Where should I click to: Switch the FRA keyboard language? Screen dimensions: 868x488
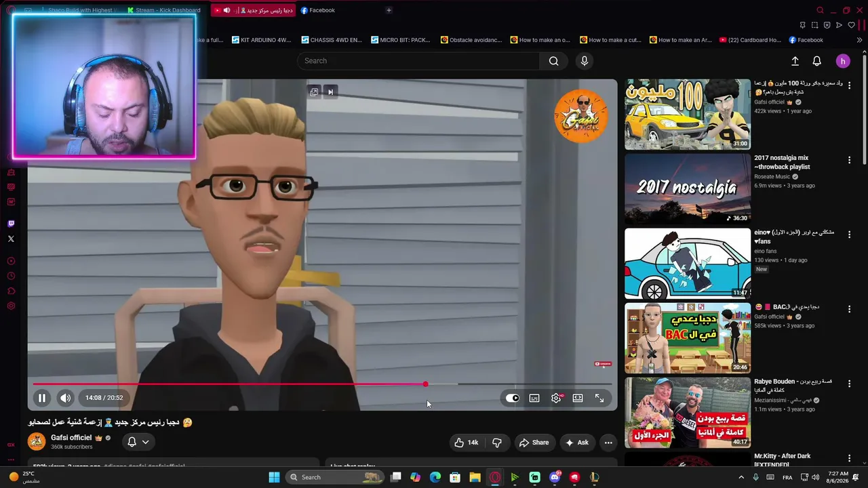787,477
